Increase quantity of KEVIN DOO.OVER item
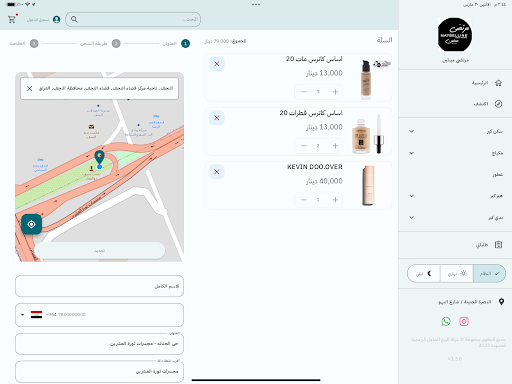 pos(335,200)
